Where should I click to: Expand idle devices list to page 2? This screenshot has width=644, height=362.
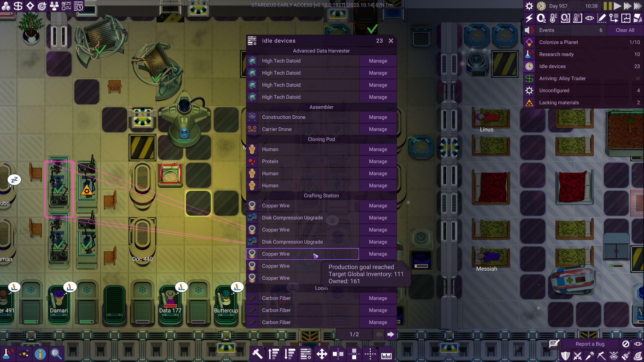391,334
